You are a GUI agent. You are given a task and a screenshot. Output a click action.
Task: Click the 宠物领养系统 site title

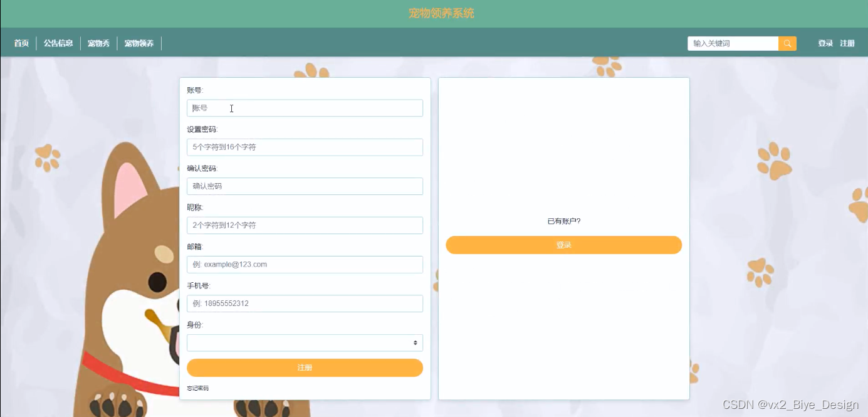[441, 13]
